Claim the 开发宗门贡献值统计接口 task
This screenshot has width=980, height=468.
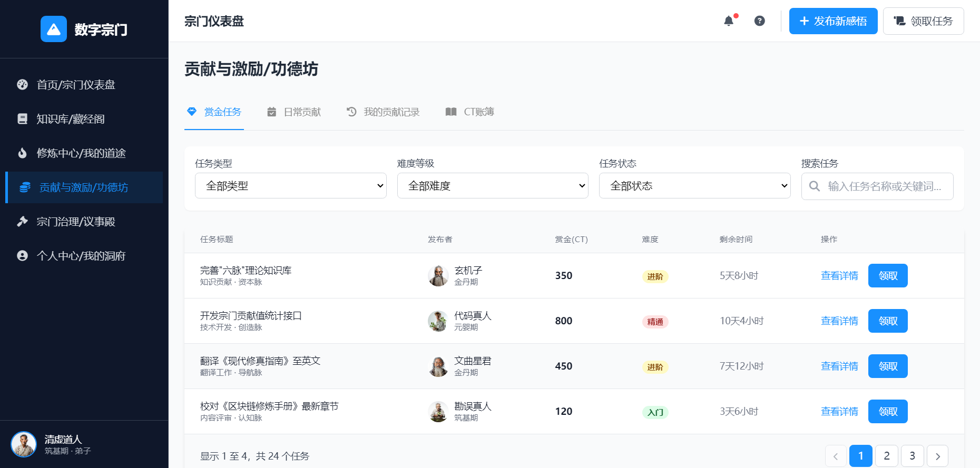pos(888,321)
